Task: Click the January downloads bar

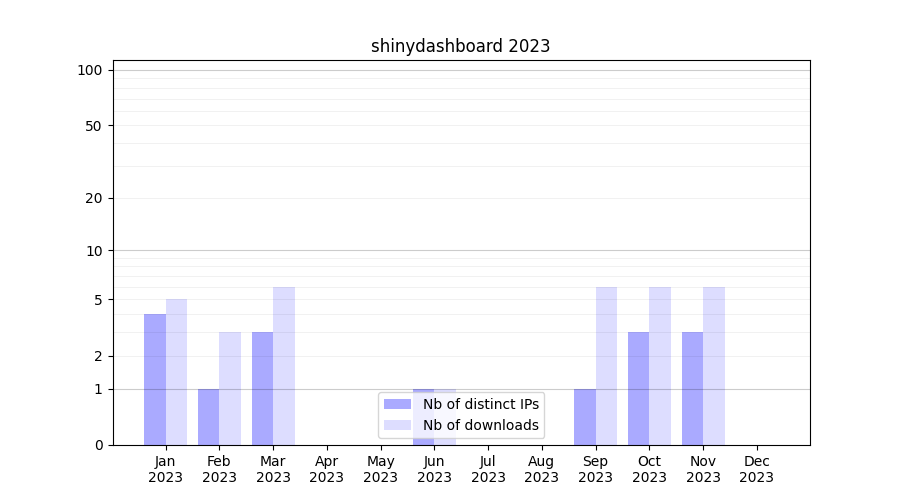Action: [x=176, y=372]
